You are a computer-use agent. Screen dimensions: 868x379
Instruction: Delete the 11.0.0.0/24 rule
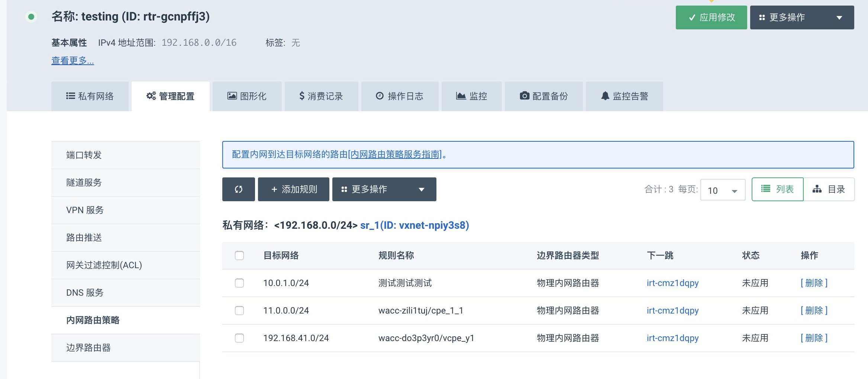coord(814,311)
